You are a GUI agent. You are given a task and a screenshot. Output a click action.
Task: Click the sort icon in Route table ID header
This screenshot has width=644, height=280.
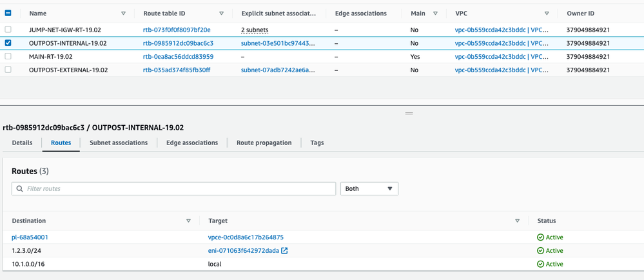(221, 13)
